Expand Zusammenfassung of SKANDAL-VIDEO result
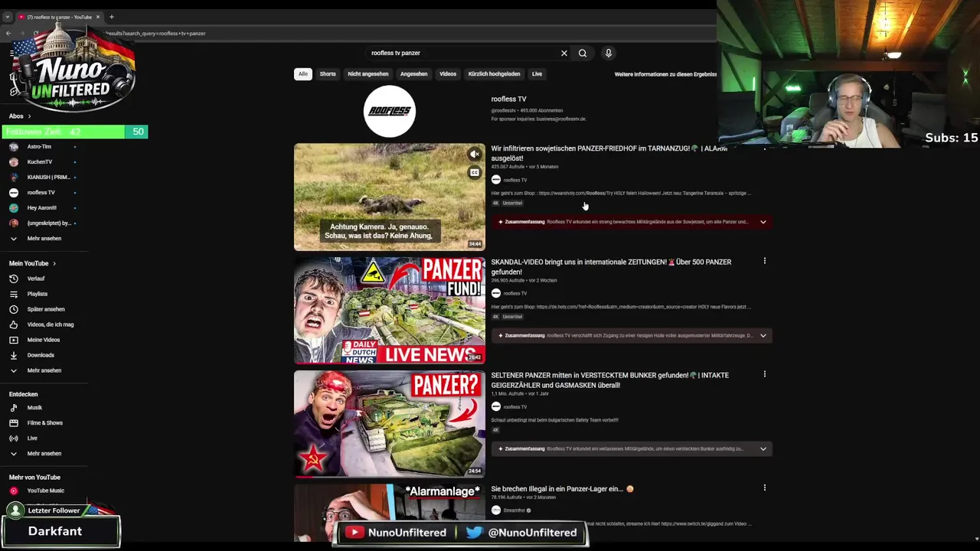980x551 pixels. (763, 335)
